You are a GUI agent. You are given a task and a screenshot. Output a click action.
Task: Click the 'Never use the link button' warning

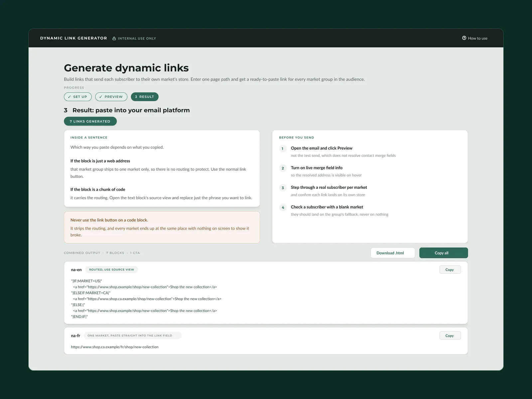pyautogui.click(x=162, y=227)
